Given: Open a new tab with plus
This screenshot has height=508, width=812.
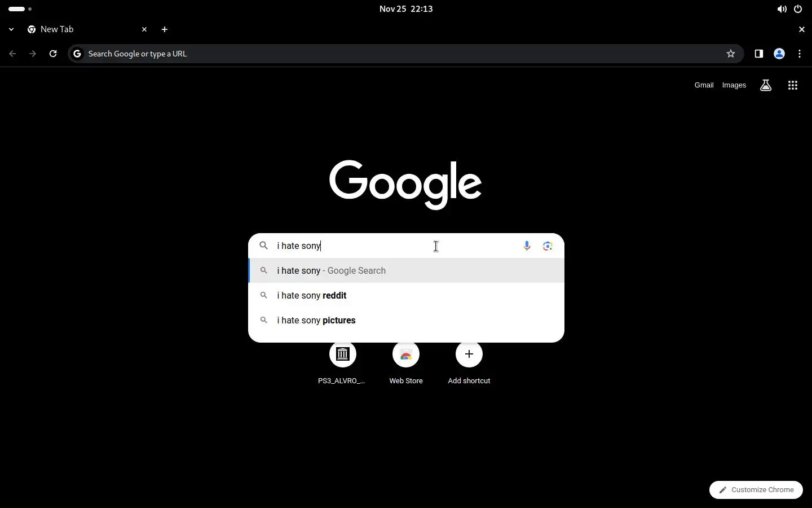Looking at the screenshot, I should (x=165, y=29).
